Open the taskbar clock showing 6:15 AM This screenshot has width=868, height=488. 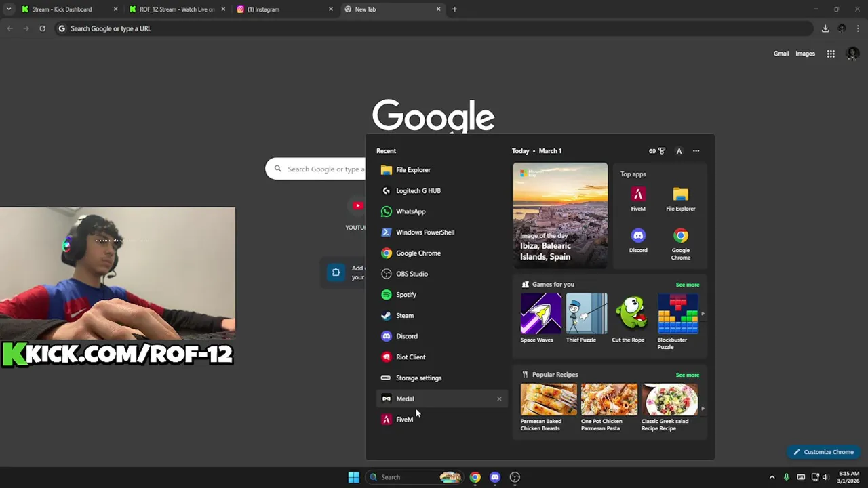tap(848, 477)
